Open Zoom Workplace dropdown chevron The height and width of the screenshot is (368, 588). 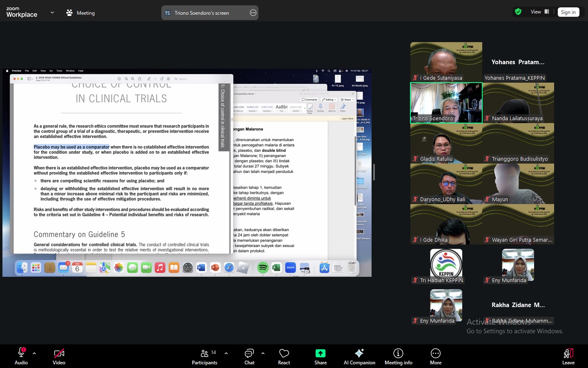[x=52, y=13]
